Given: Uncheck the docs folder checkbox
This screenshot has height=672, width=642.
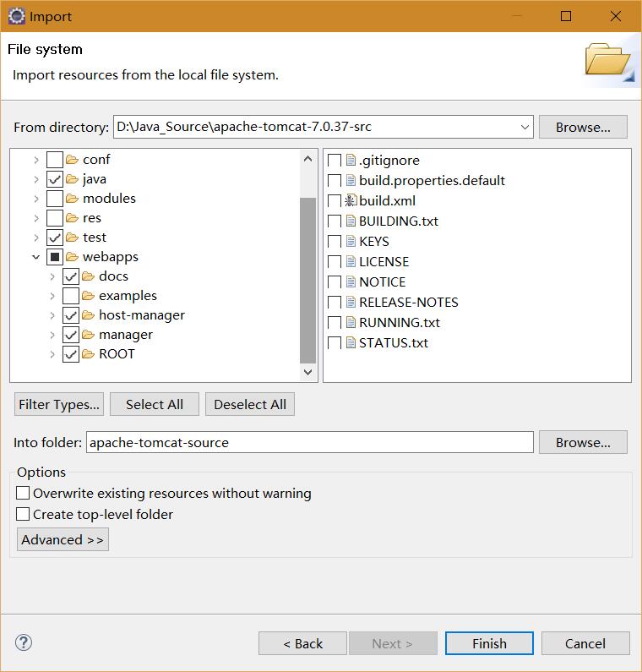Looking at the screenshot, I should [x=71, y=276].
